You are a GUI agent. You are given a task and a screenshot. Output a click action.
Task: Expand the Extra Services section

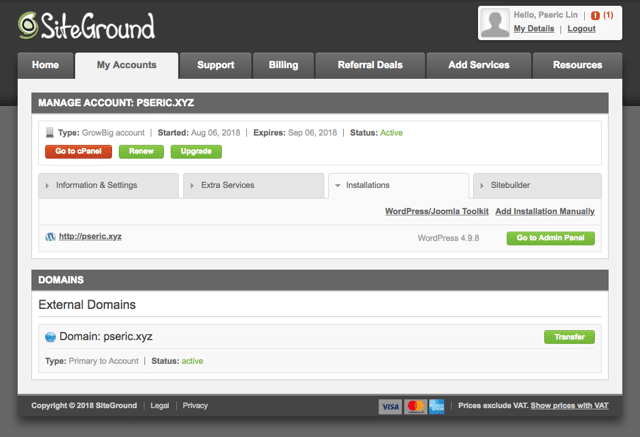(x=253, y=186)
